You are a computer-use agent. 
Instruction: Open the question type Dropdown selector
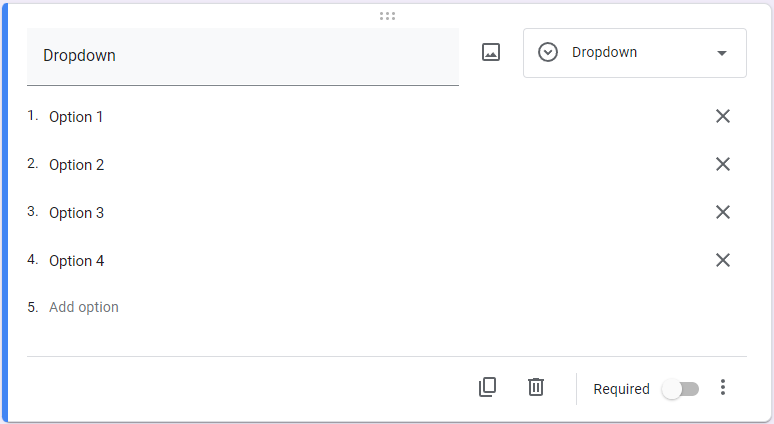click(x=634, y=53)
